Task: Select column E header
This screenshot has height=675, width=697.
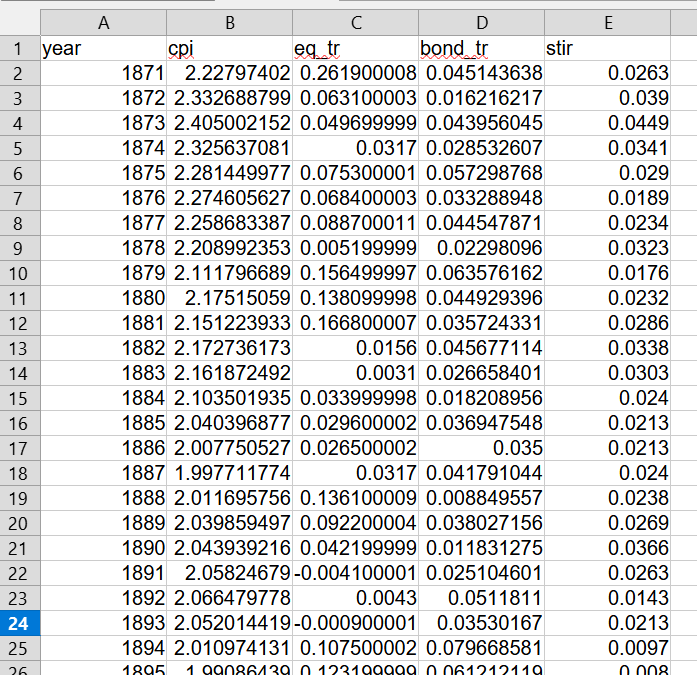Action: [x=608, y=23]
